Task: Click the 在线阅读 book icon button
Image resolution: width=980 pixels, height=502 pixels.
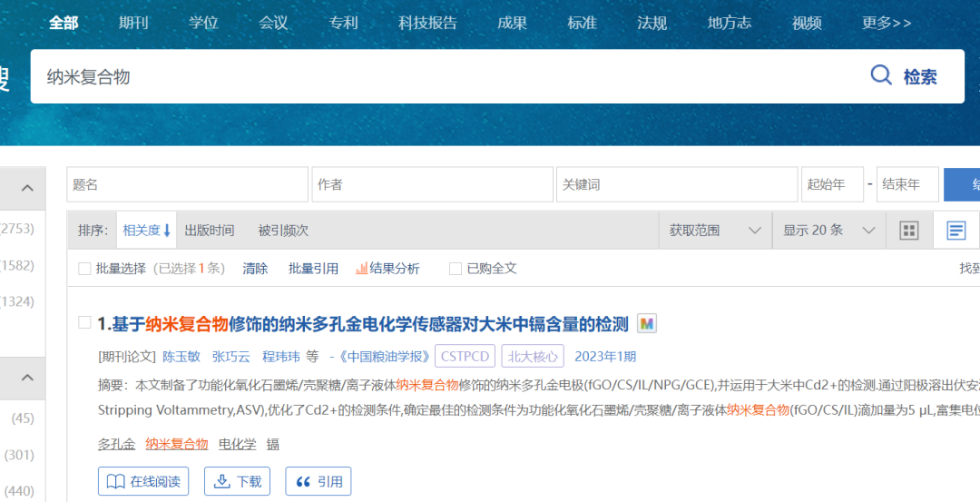Action: click(143, 481)
